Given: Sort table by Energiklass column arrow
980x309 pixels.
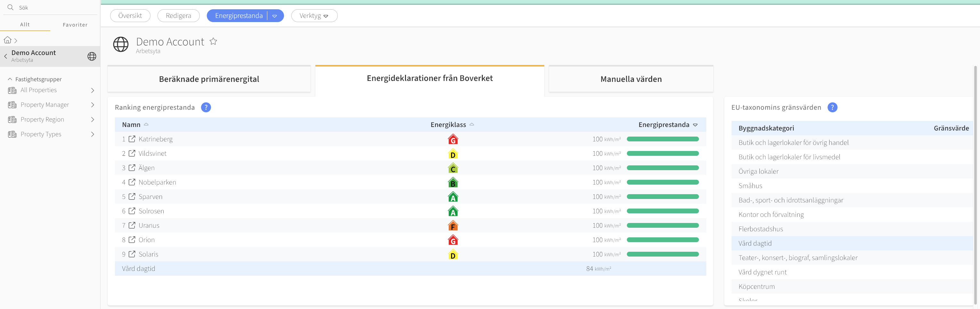Looking at the screenshot, I should 472,125.
